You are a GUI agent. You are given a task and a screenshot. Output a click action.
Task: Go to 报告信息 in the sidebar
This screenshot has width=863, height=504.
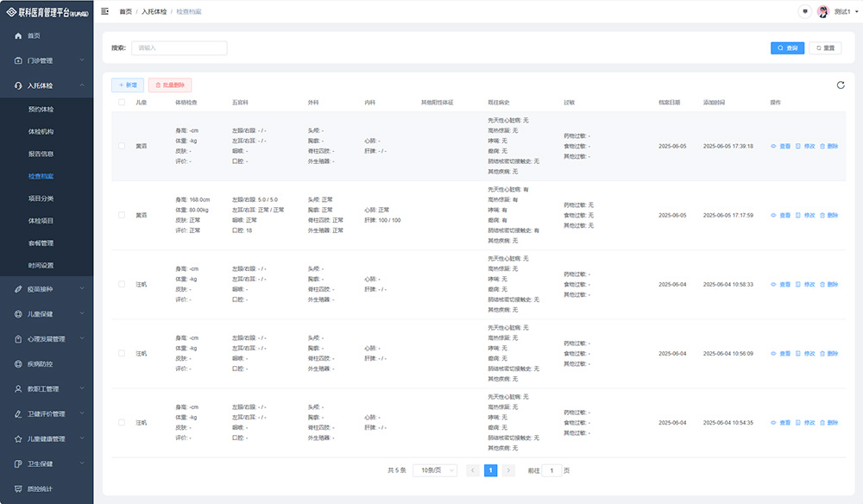41,154
